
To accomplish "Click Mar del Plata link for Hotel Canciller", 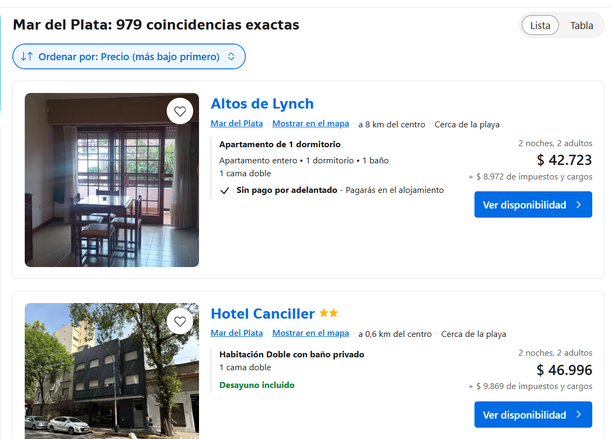I will point(237,334).
